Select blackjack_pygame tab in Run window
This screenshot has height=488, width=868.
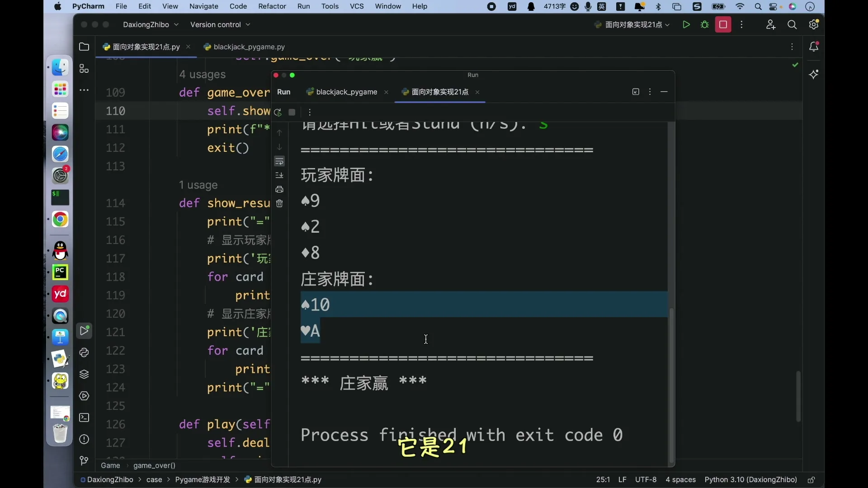(x=346, y=92)
